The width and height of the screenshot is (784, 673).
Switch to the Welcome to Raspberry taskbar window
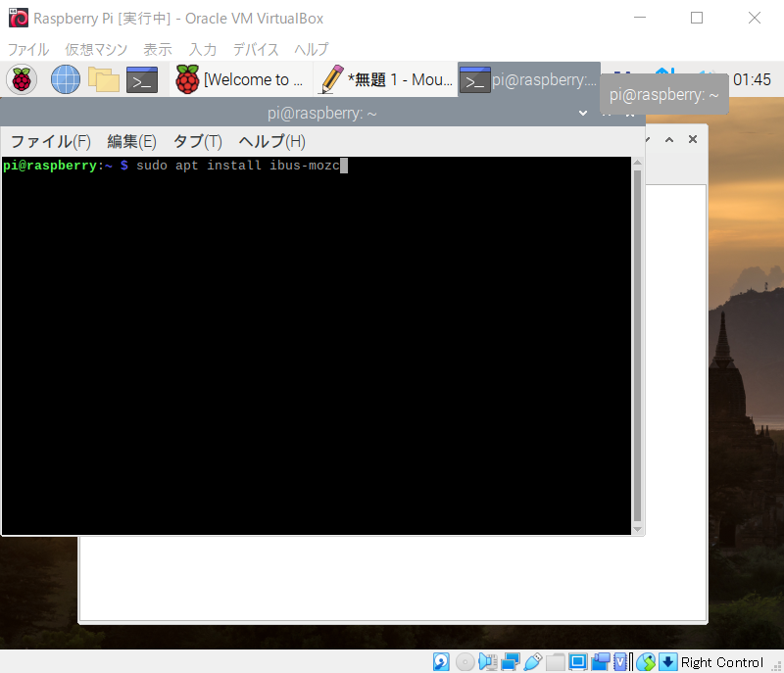[x=240, y=79]
